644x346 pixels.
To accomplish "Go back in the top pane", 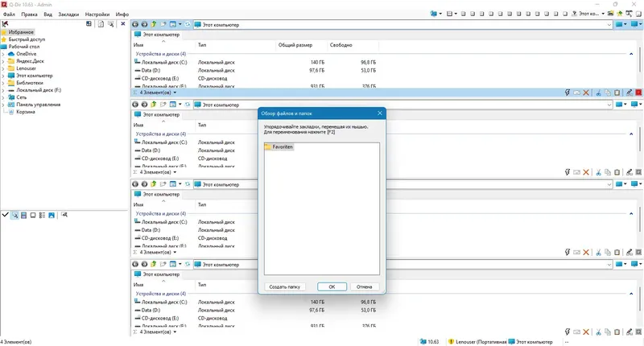I will [x=135, y=24].
